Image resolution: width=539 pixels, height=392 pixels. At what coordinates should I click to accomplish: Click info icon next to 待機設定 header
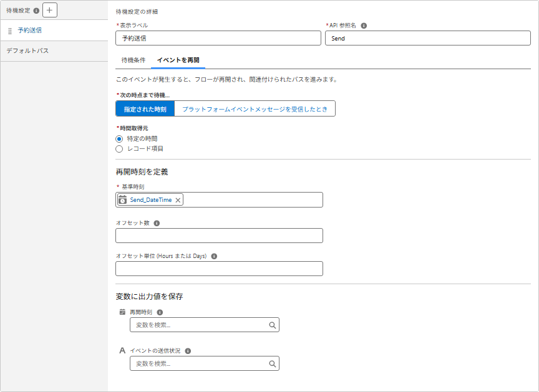[x=36, y=11]
